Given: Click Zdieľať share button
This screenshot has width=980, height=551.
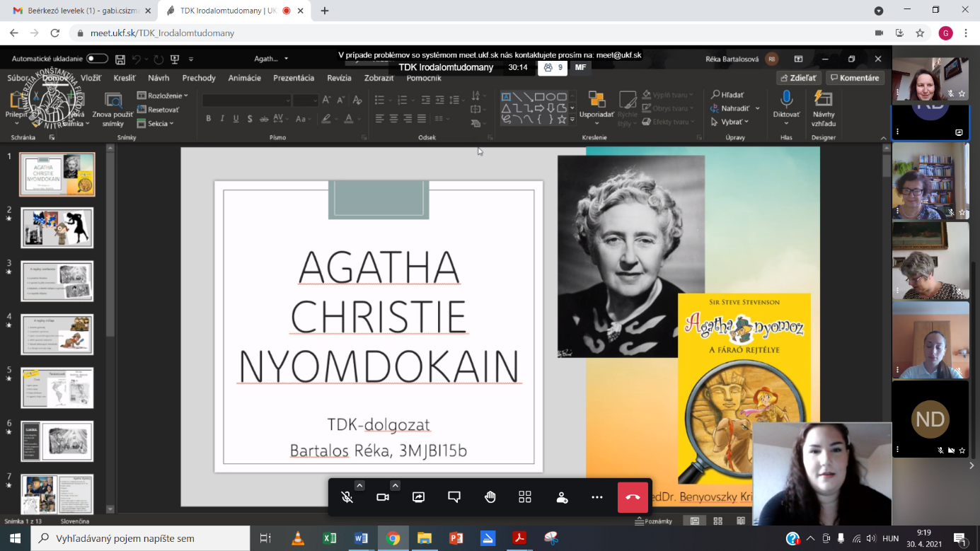Looking at the screenshot, I should pyautogui.click(x=799, y=78).
